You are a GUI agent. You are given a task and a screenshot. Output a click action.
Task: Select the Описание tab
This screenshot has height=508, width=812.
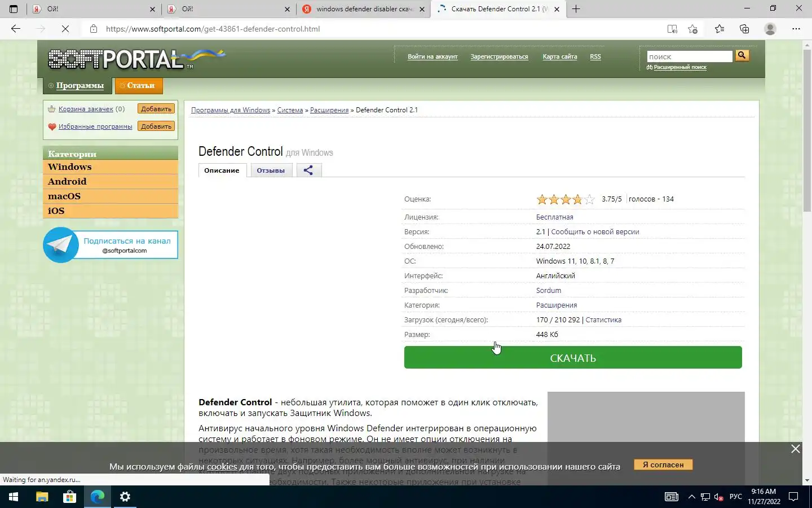(x=222, y=170)
